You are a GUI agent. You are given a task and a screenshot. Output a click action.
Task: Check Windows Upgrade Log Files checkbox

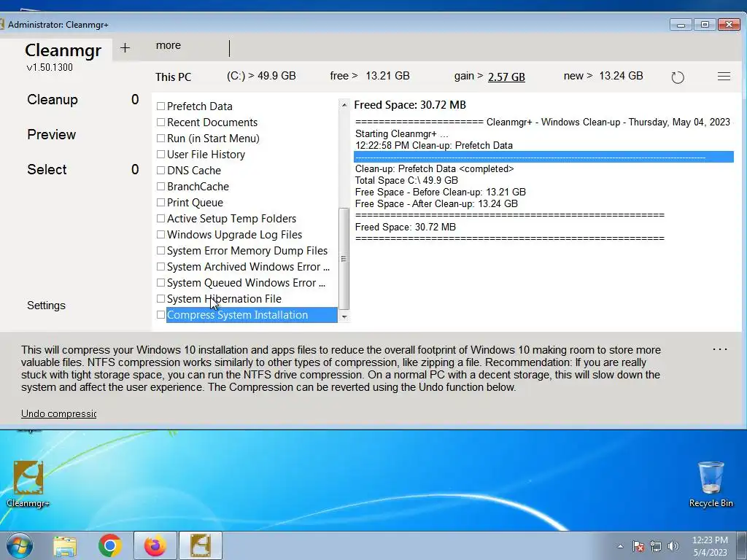point(161,234)
